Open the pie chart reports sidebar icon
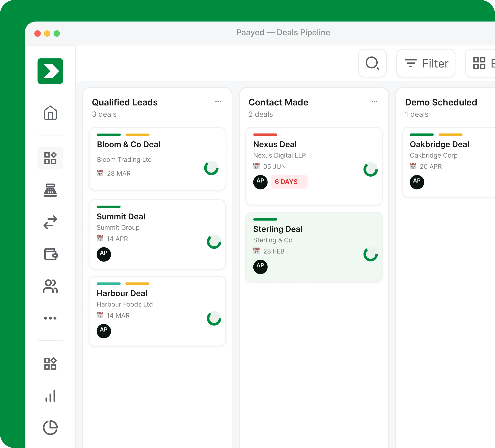The width and height of the screenshot is (495, 448). coord(50,428)
